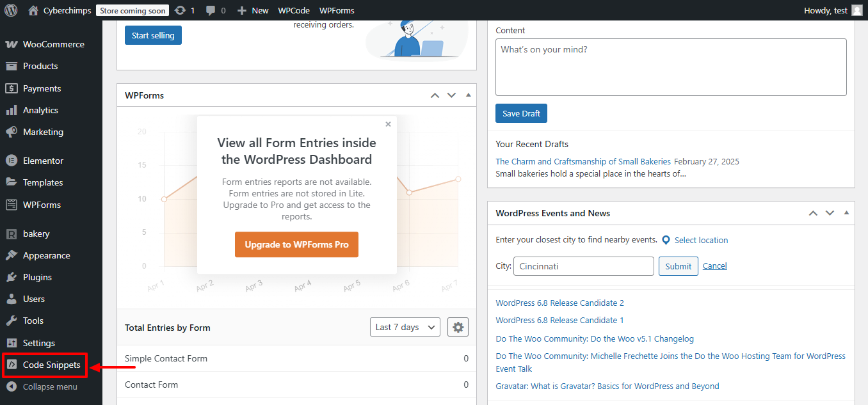
Task: Open the WPForms widget gear settings
Action: (x=458, y=327)
